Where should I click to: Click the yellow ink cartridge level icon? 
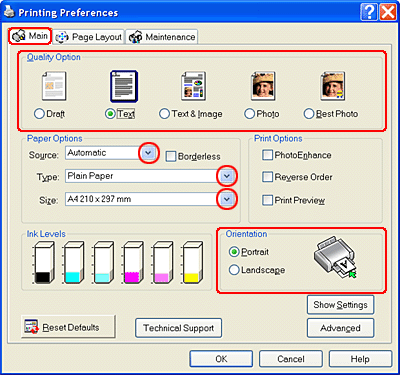click(192, 263)
